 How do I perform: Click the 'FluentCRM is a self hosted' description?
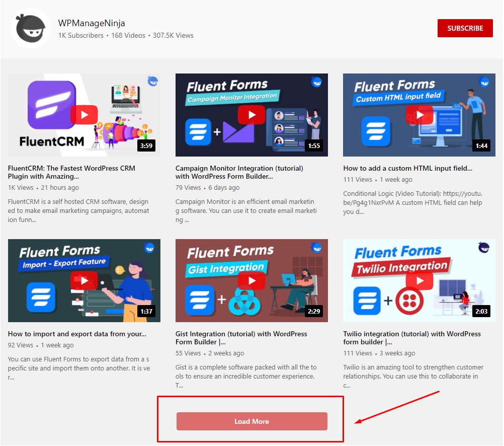point(78,211)
